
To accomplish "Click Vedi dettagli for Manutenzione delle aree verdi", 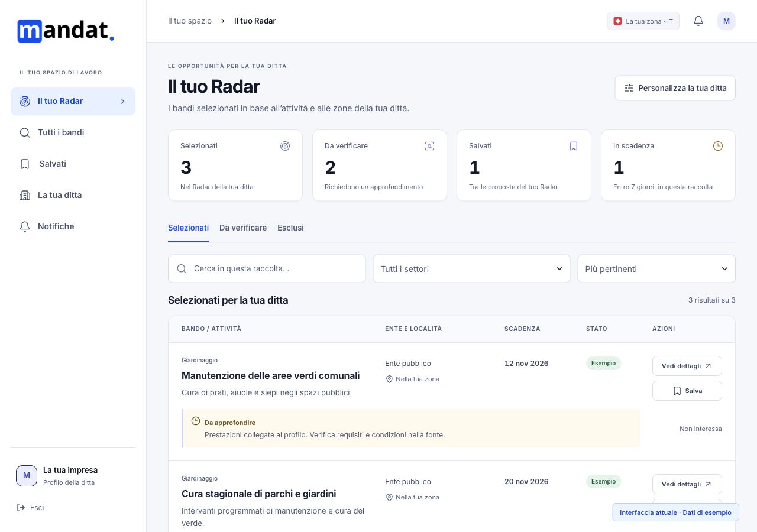I will (687, 366).
